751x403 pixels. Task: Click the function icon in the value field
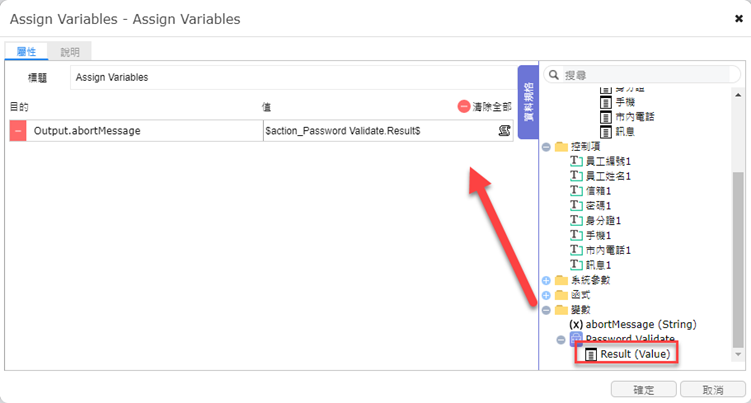tap(505, 131)
